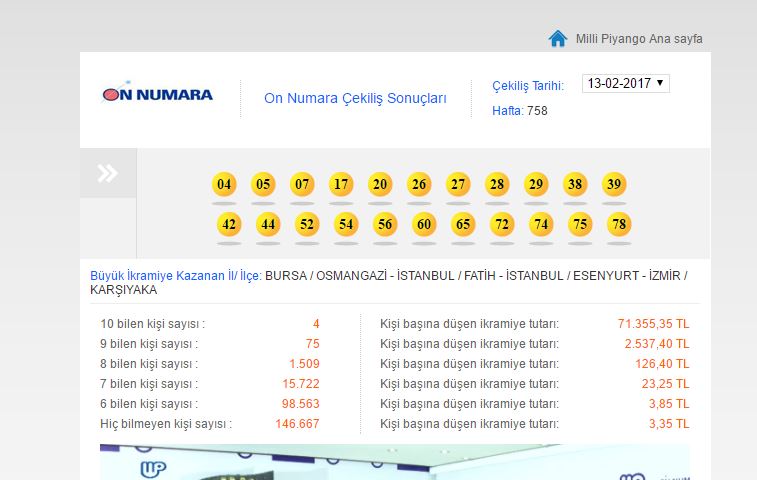
Task: Click the double chevron expand arrow
Action: click(x=107, y=174)
